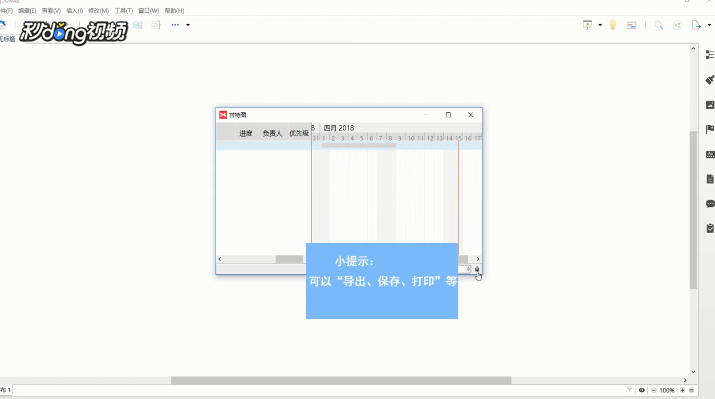Click the main canvas vertical scrollbar thumb
Screen dimensions: 715x399
click(x=694, y=210)
